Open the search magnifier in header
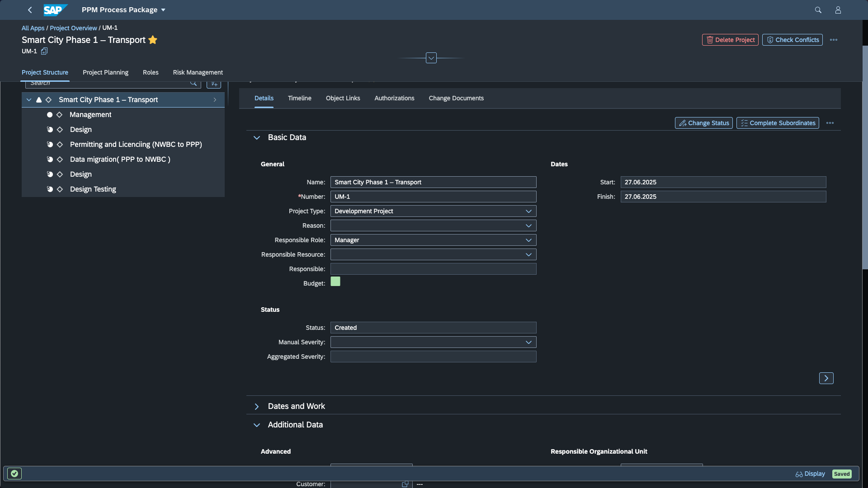 pyautogui.click(x=818, y=10)
